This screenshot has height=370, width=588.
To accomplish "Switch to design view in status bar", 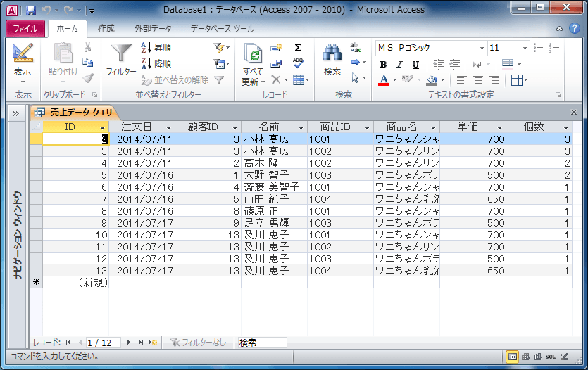I will pos(564,357).
